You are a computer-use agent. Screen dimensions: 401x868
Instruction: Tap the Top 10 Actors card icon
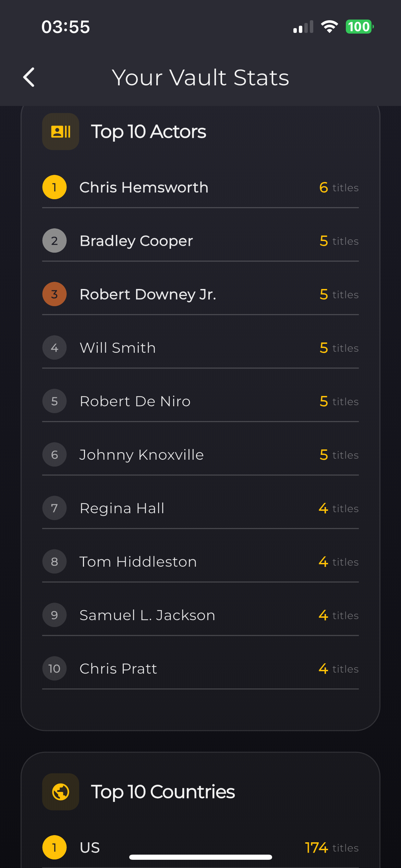coord(61,132)
